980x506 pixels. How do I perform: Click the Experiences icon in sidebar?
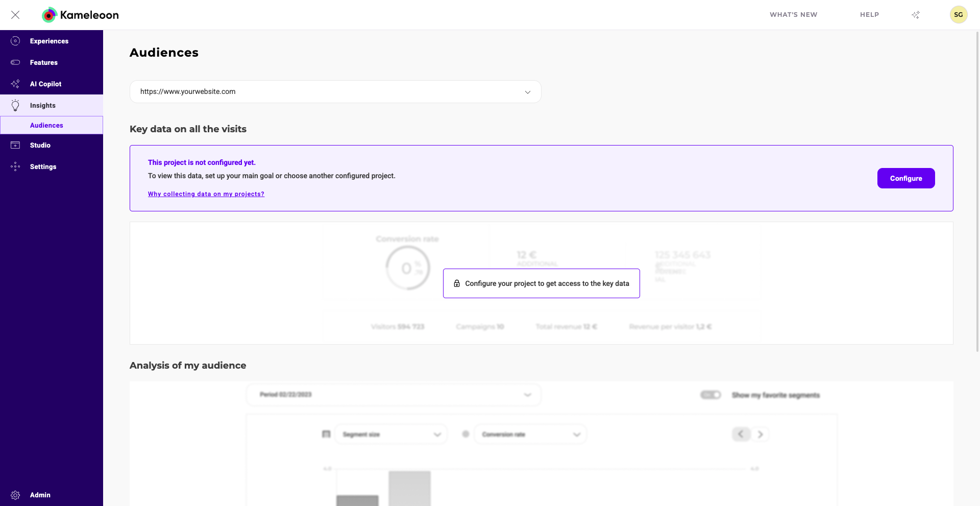tap(15, 41)
